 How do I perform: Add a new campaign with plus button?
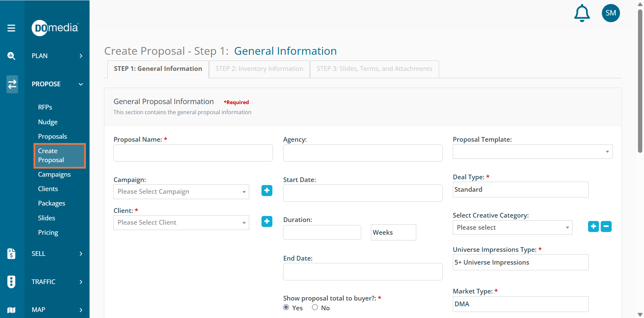pos(267,191)
